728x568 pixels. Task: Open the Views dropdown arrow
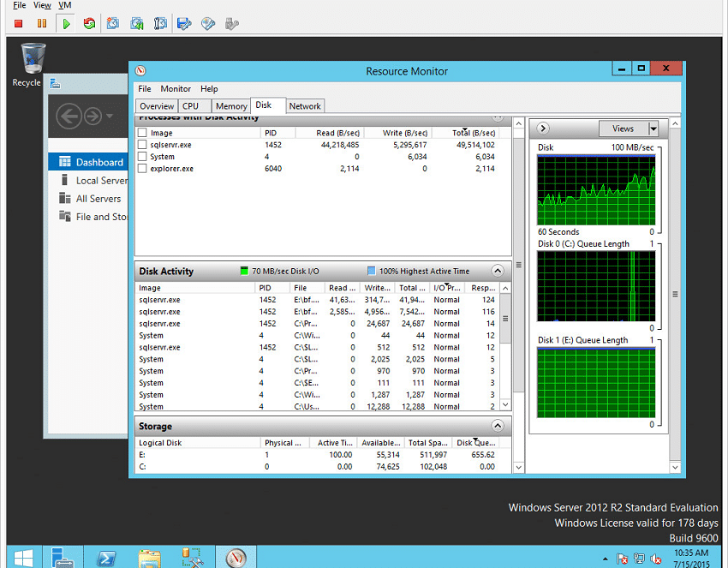[653, 129]
